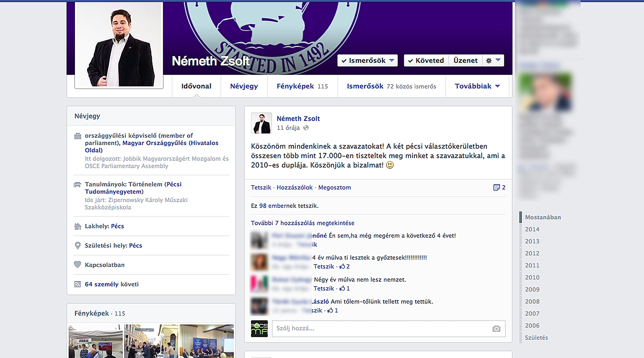Jump to 2012 on the timeline
644x358 pixels.
tap(532, 253)
